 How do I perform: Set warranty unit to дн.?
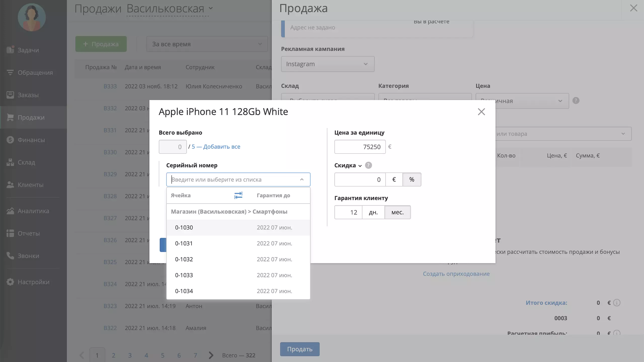click(x=373, y=212)
